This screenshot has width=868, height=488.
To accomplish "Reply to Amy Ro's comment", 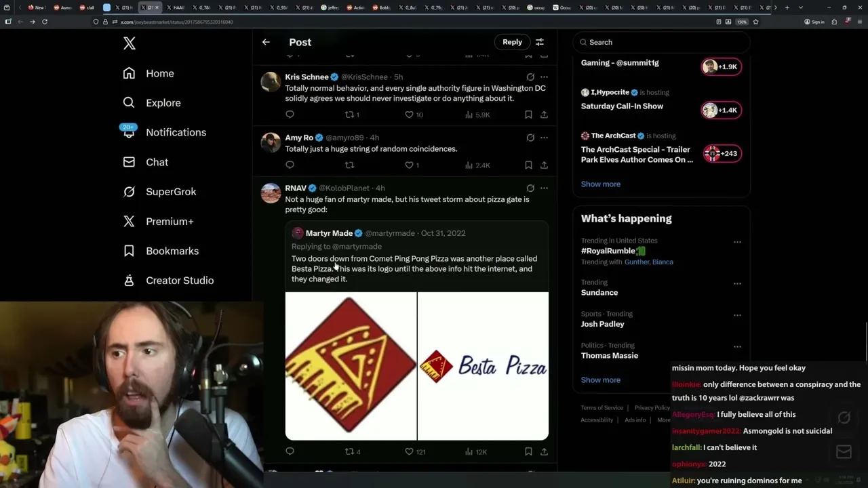I will pos(290,165).
